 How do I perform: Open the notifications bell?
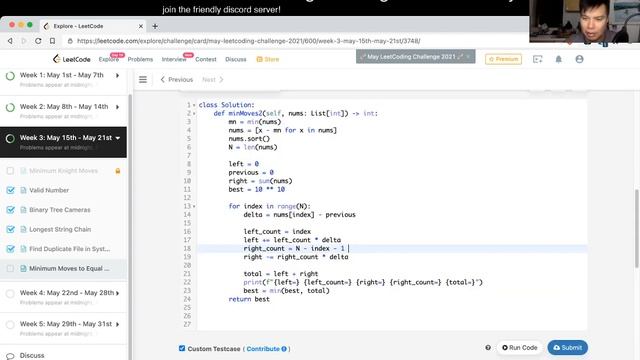(558, 59)
